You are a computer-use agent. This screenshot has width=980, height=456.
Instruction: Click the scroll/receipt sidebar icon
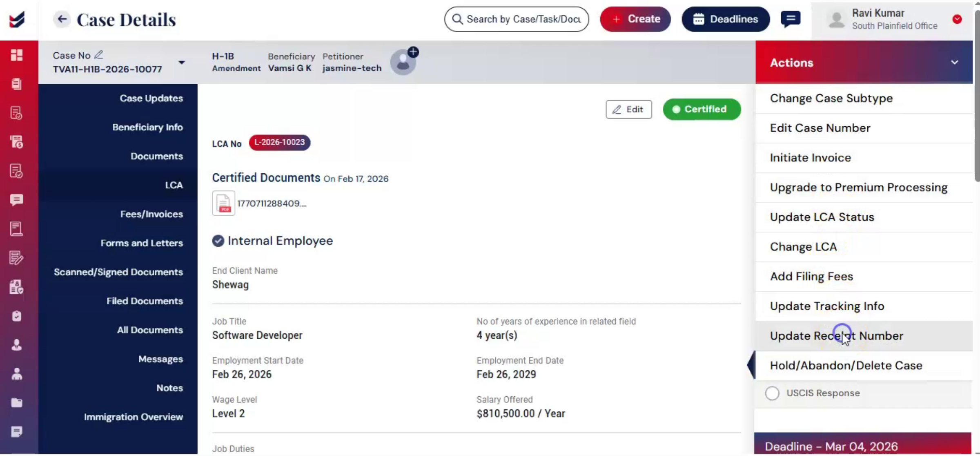16,229
